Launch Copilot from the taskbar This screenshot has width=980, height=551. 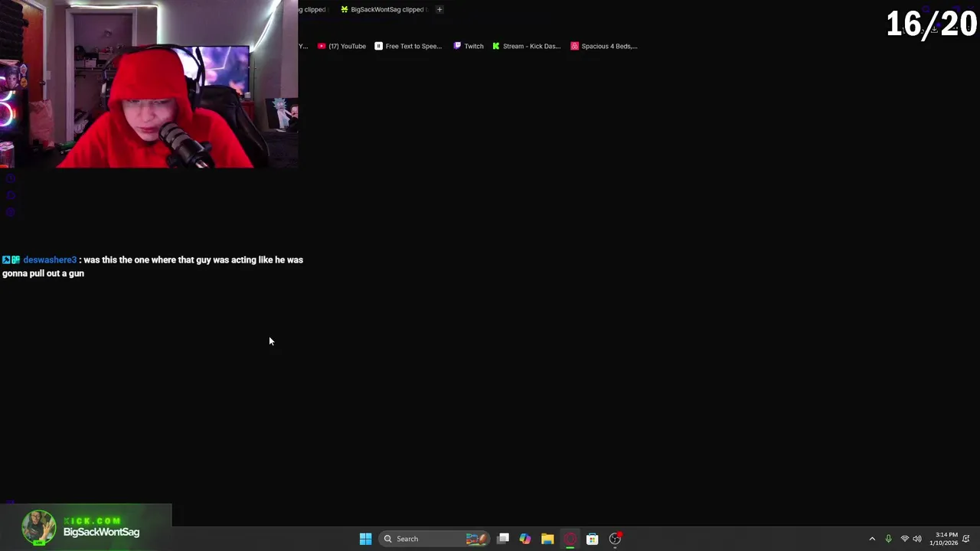(x=525, y=539)
